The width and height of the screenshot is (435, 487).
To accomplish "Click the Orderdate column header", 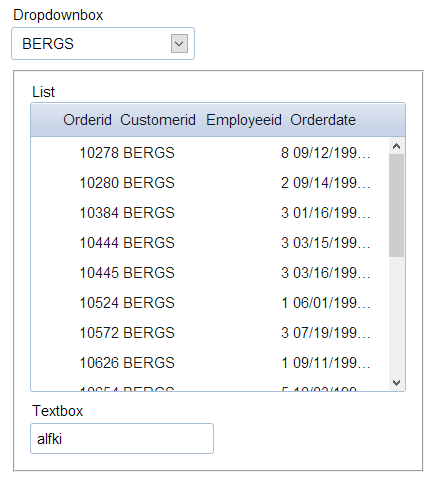I will tap(323, 120).
